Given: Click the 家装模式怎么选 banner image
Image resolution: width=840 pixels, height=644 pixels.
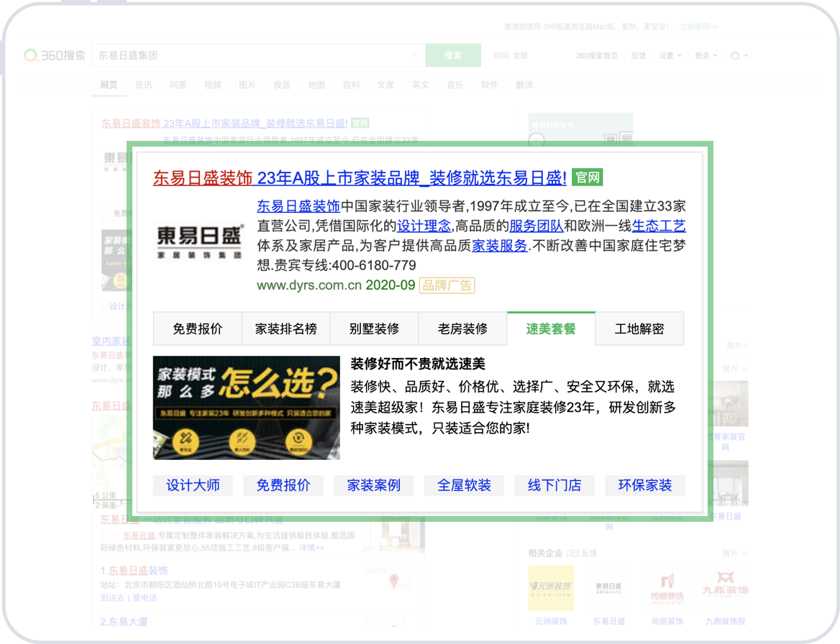Looking at the screenshot, I should pos(246,408).
